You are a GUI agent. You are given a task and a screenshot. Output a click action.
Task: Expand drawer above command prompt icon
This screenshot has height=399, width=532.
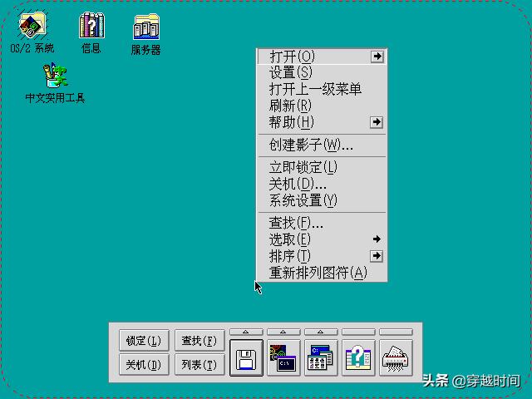283,332
